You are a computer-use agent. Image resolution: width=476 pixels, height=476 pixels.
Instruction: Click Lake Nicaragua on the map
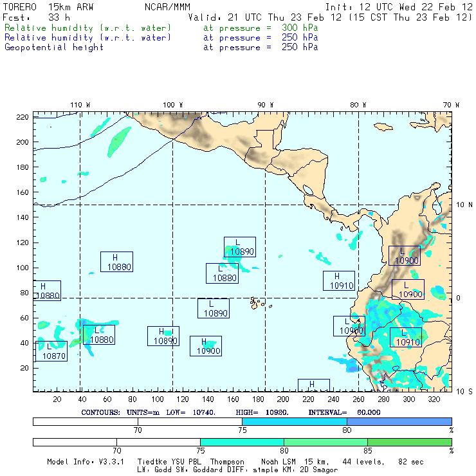click(307, 190)
